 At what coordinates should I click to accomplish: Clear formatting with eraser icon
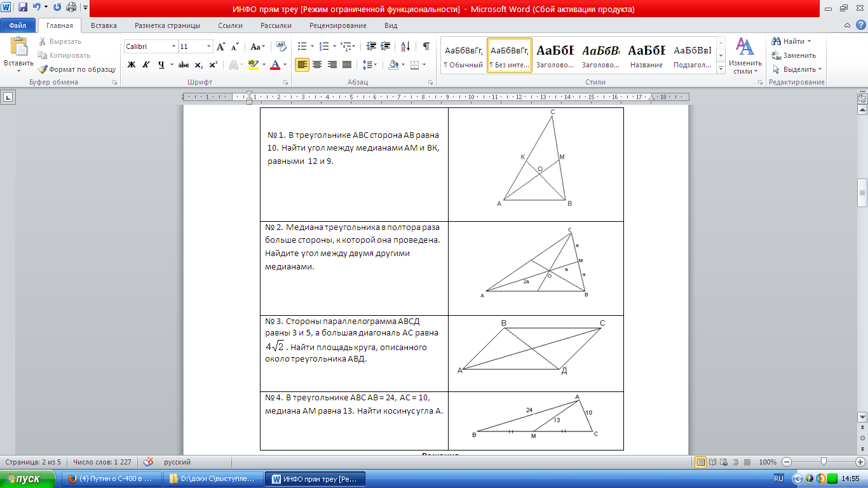[x=280, y=46]
